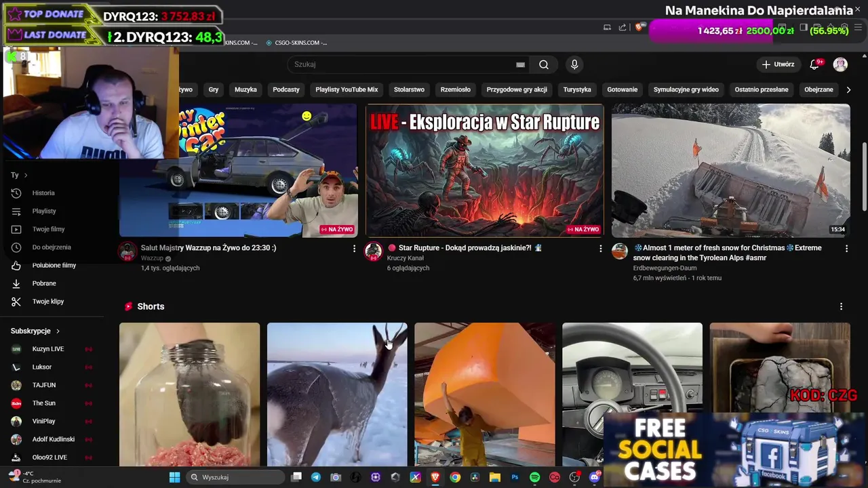Select the Przygodowe gry akcji chip

coord(517,89)
